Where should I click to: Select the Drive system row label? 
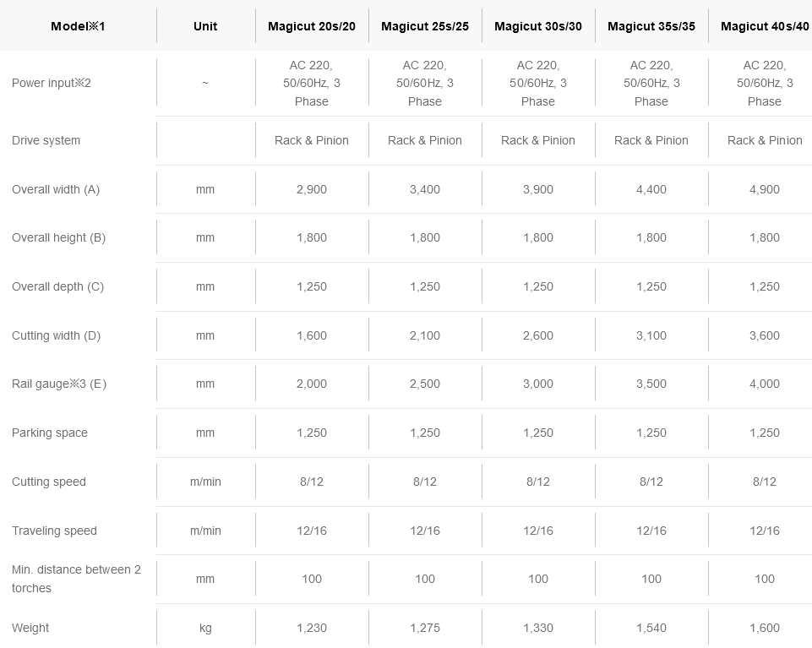pos(46,140)
